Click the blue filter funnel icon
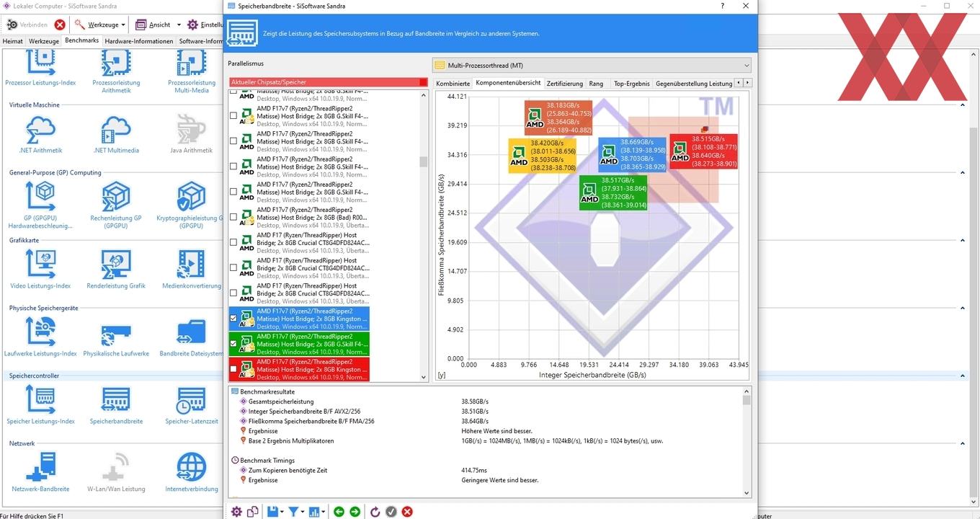980x519 pixels. pos(293,512)
